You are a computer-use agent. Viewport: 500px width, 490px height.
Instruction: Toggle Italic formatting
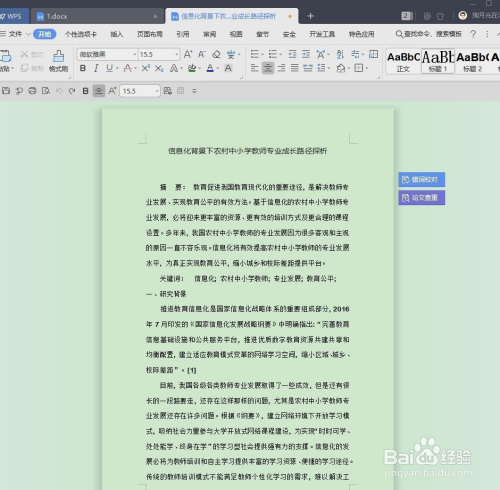tap(96, 68)
